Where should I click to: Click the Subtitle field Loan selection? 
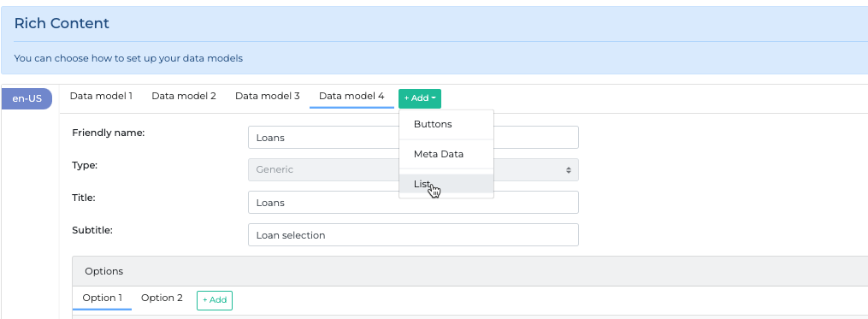(x=413, y=235)
